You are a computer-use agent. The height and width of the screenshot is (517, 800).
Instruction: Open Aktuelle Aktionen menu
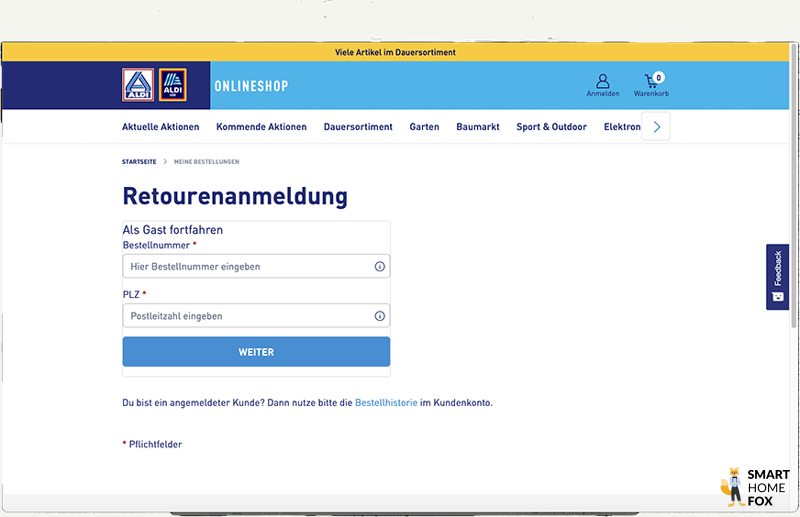pyautogui.click(x=161, y=127)
